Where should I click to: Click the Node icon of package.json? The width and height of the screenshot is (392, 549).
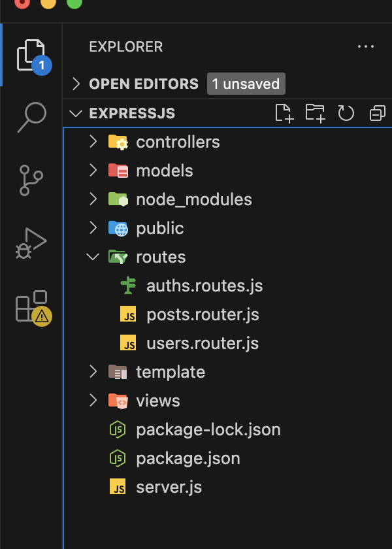(118, 458)
